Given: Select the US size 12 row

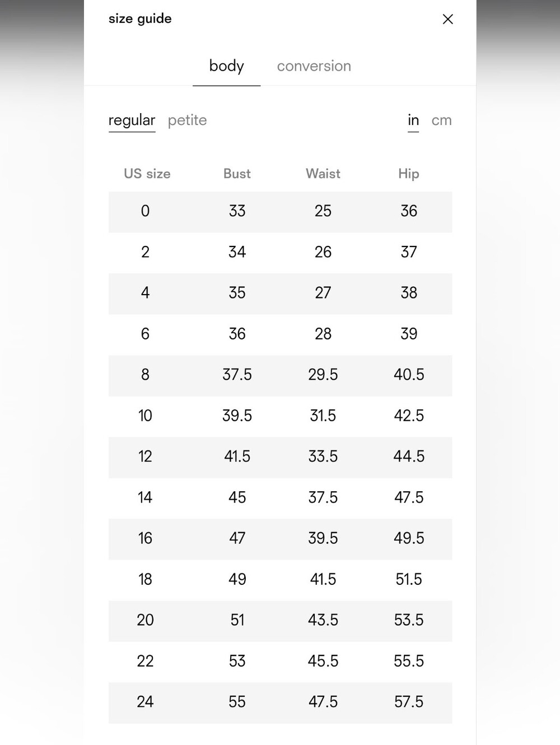Looking at the screenshot, I should 280,457.
